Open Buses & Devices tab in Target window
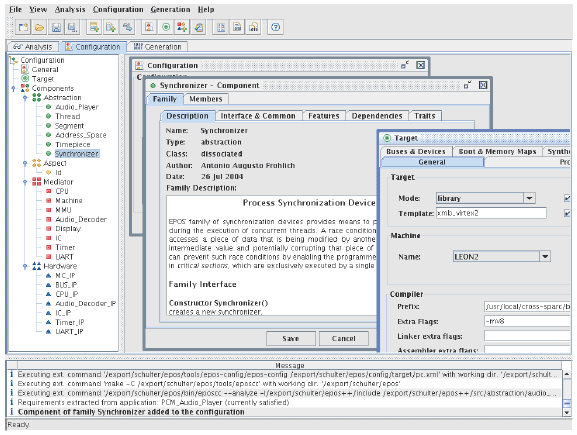Viewport: 577px width, 435px height. [x=416, y=152]
